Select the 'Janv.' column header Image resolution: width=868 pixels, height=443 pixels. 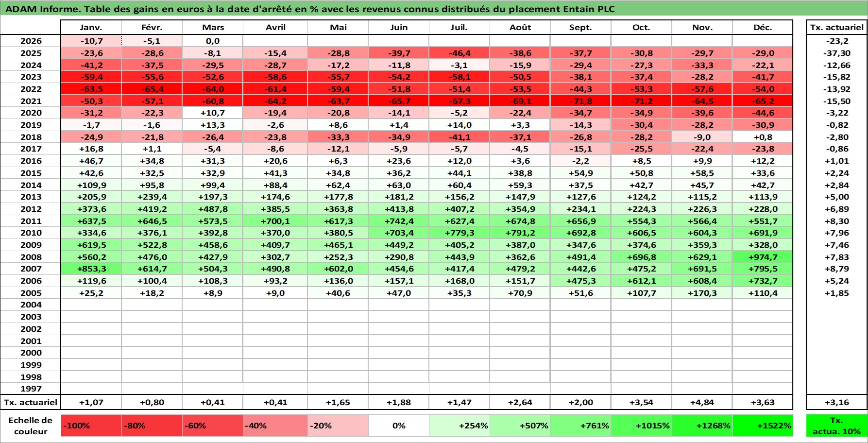(x=91, y=27)
